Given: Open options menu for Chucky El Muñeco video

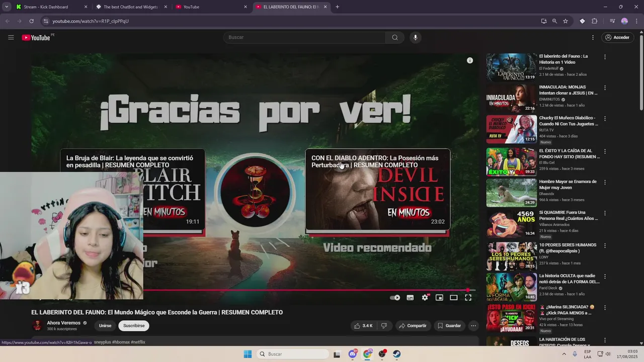Looking at the screenshot, I should (605, 119).
